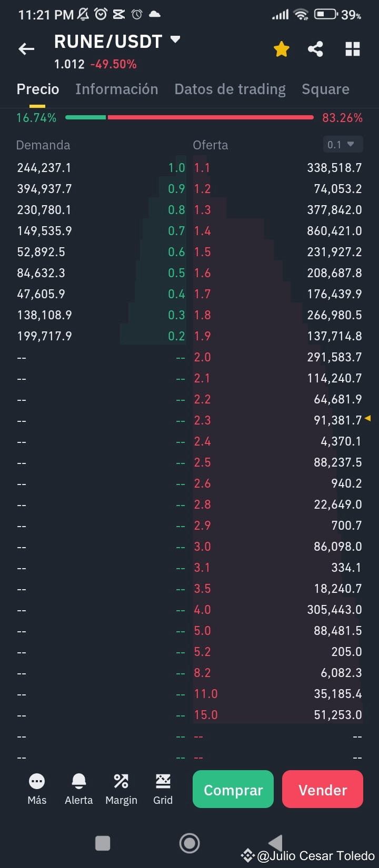Tap the Android back triangle button
Screen dimensions: 379x868
[275, 843]
